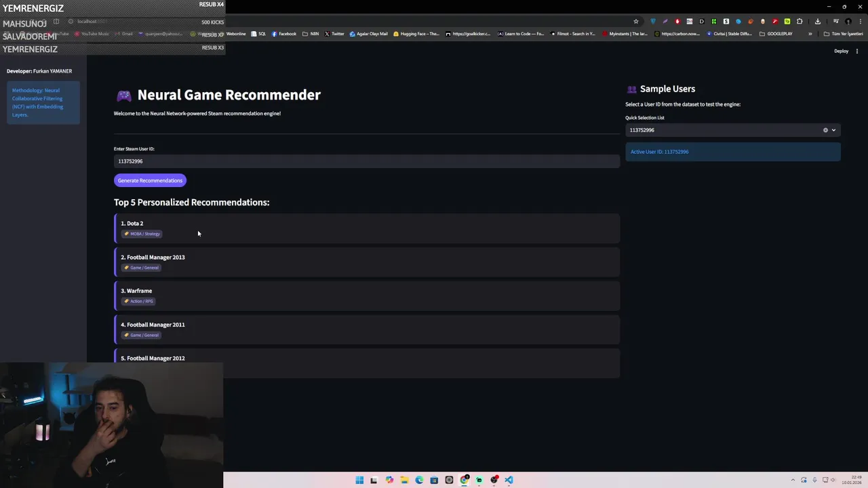Switch to Chrome on the taskbar
The height and width of the screenshot is (488, 868).
(465, 480)
